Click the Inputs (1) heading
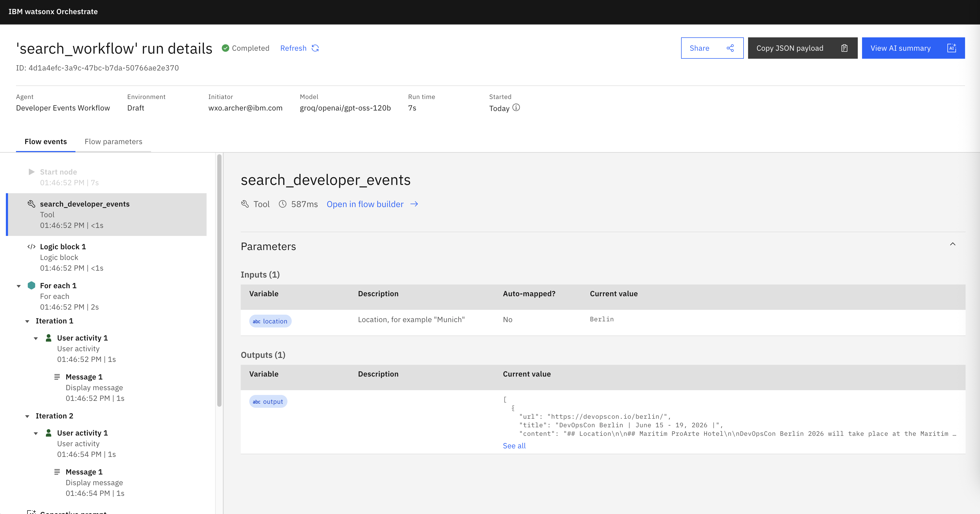Image resolution: width=980 pixels, height=514 pixels. 260,274
